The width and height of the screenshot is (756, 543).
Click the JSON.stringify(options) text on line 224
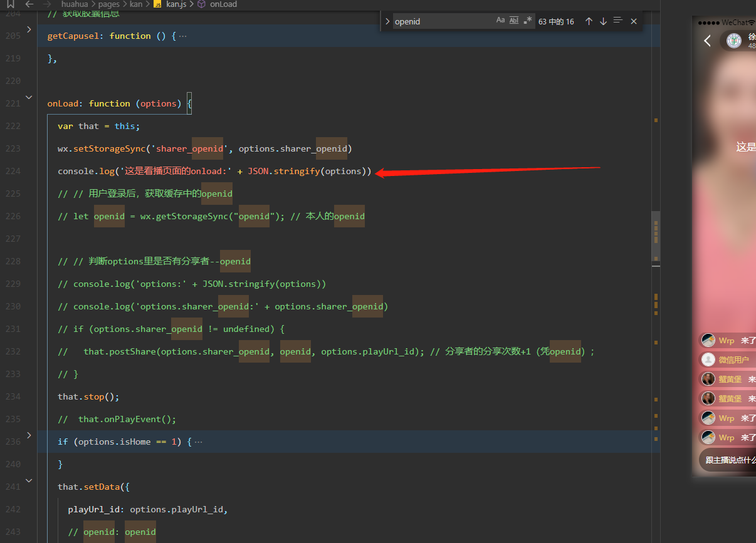coord(310,171)
